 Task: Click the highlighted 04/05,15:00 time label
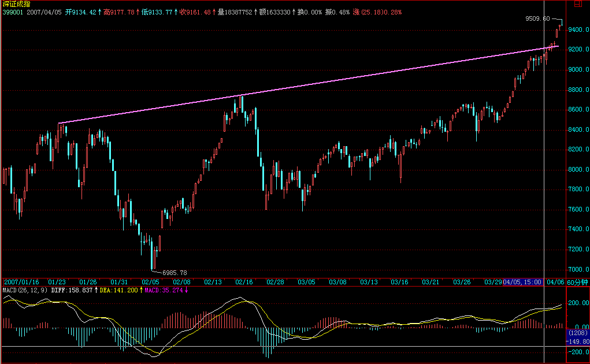coord(523,281)
